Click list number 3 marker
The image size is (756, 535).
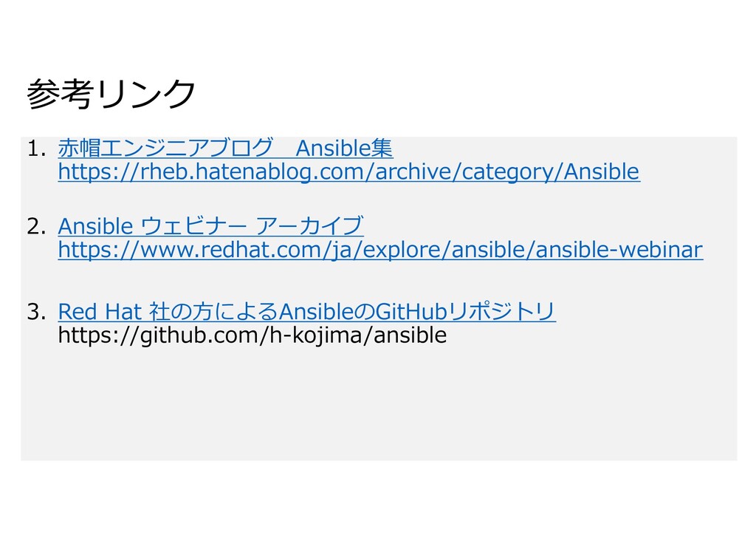(37, 312)
